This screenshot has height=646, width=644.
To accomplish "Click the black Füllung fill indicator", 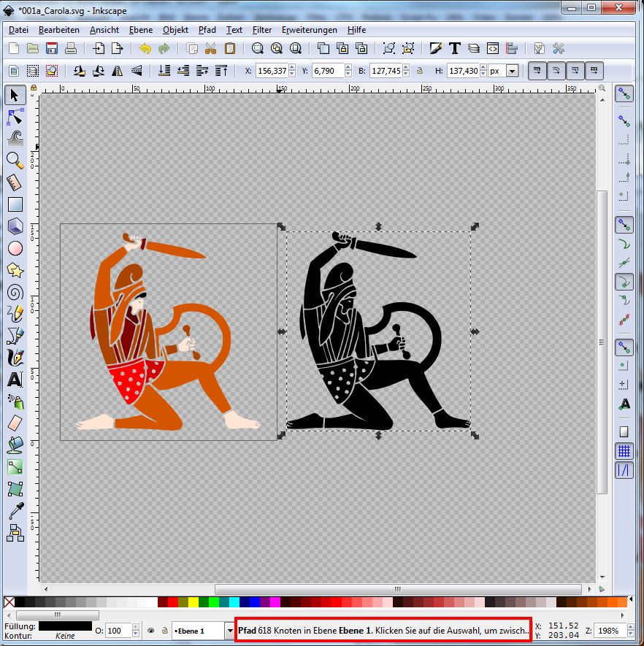I will coord(65,626).
